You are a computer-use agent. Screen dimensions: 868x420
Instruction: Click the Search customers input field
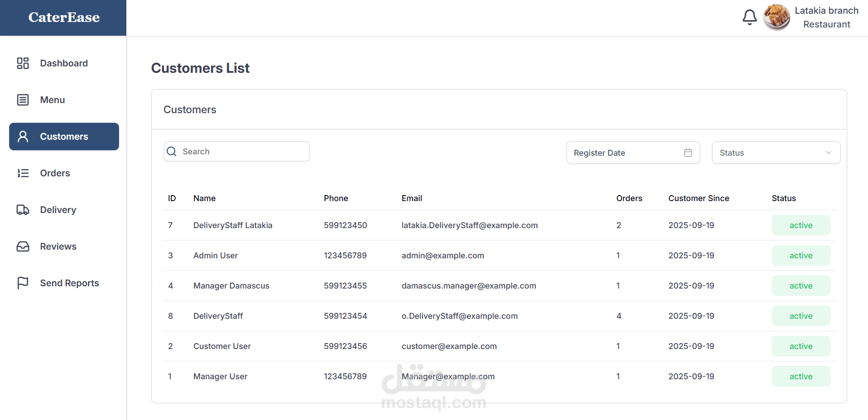(x=243, y=152)
